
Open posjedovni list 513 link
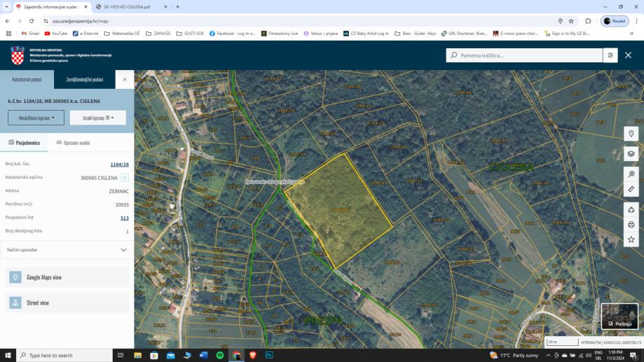[124, 218]
